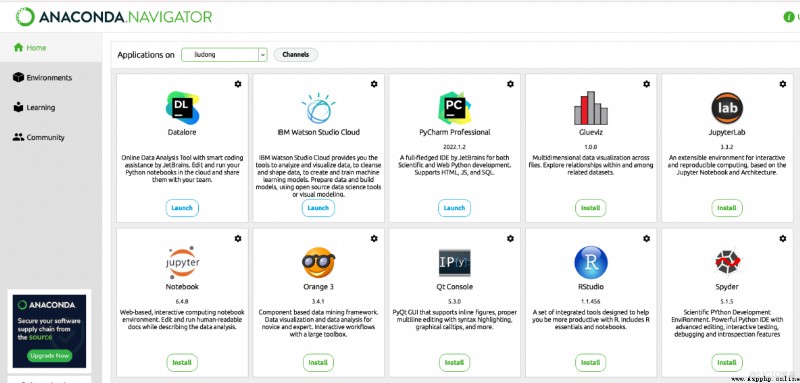Screen dimensions: 800x383
Task: Open the Learning tab in sidebar
Action: [x=34, y=108]
